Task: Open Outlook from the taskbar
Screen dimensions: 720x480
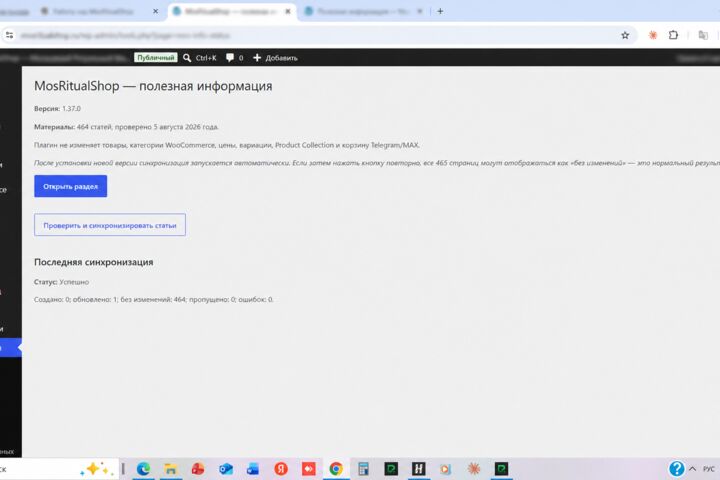Action: [225, 469]
